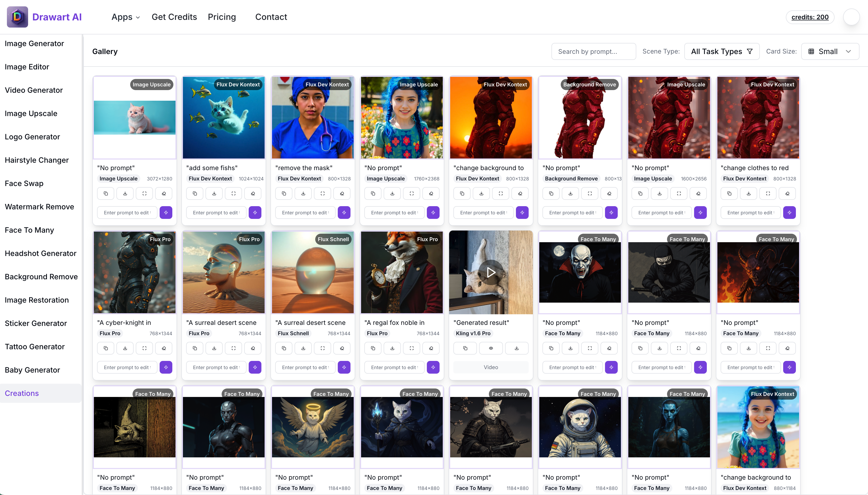Open Image Restoration from sidebar
The width and height of the screenshot is (868, 495).
pyautogui.click(x=37, y=300)
